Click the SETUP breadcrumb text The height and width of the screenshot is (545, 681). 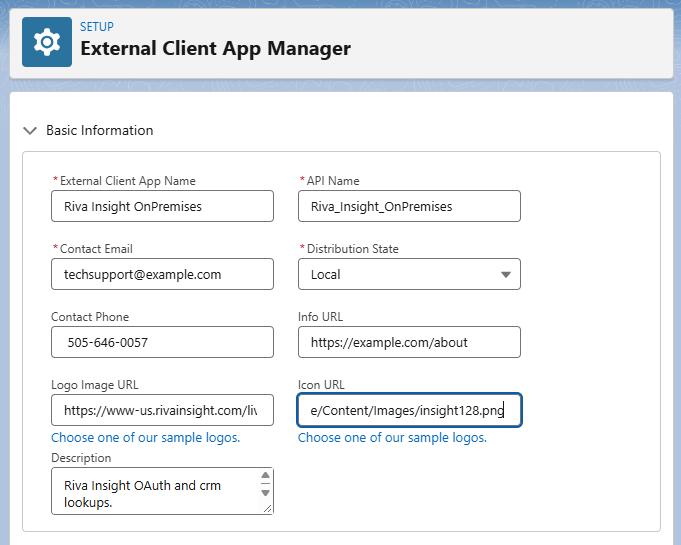coord(96,27)
